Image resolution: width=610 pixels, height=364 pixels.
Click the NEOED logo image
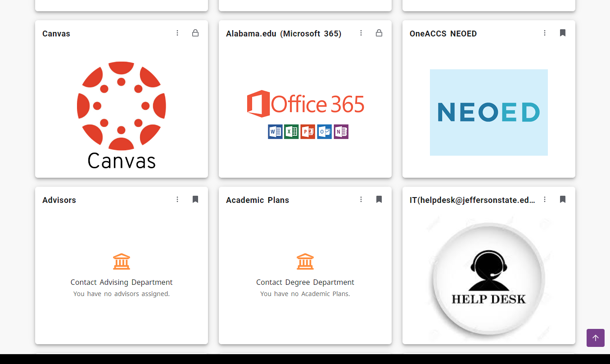(489, 112)
